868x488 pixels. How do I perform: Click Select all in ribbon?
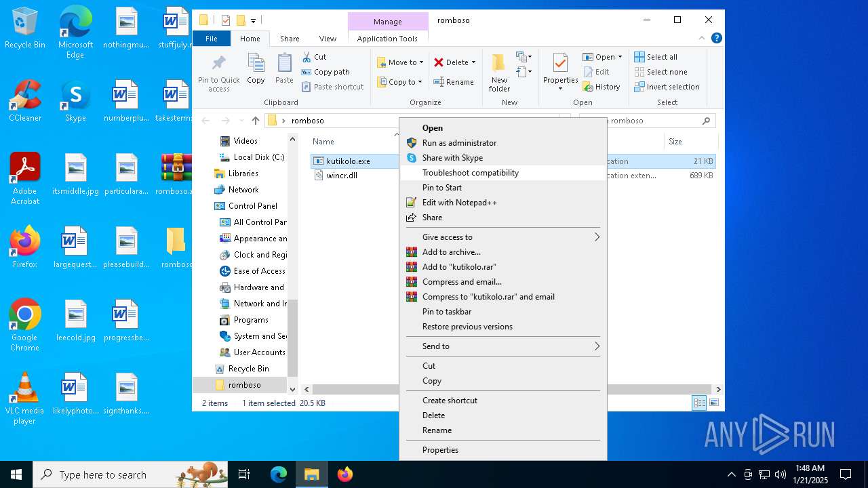656,57
